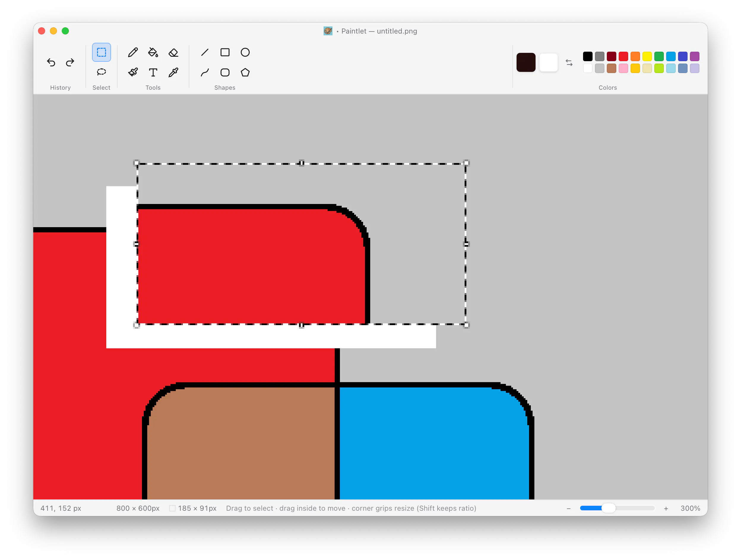Select the rectangular selection tool
This screenshot has height=560, width=741.
102,52
